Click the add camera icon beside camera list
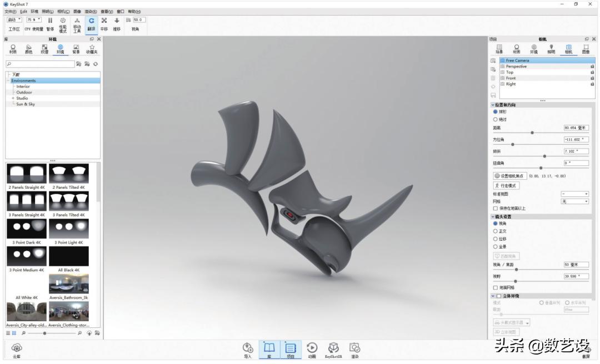 point(493,61)
